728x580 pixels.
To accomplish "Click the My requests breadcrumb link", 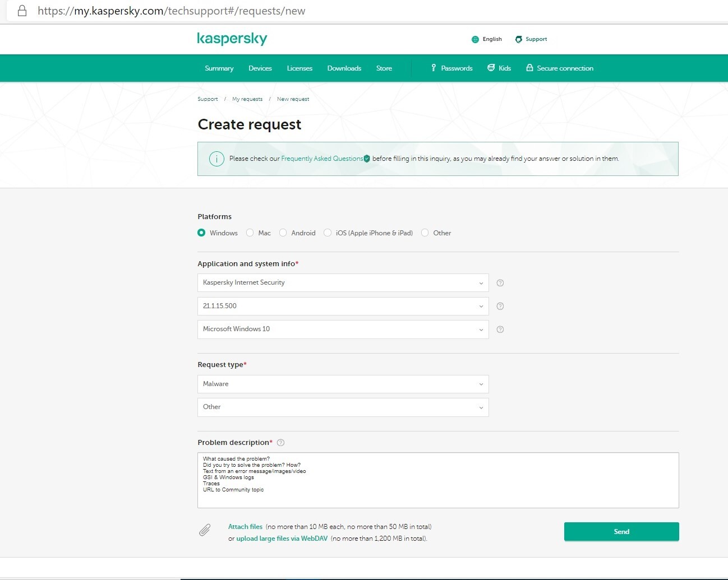I will pos(247,99).
